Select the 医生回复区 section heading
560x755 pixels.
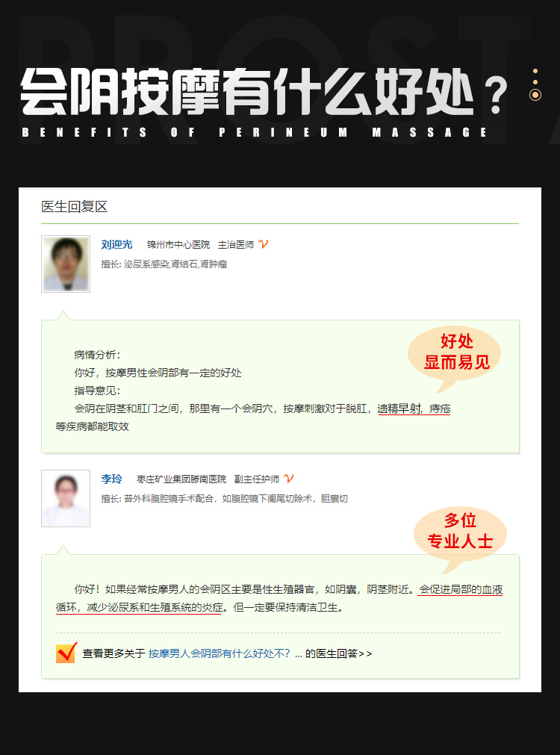point(74,207)
